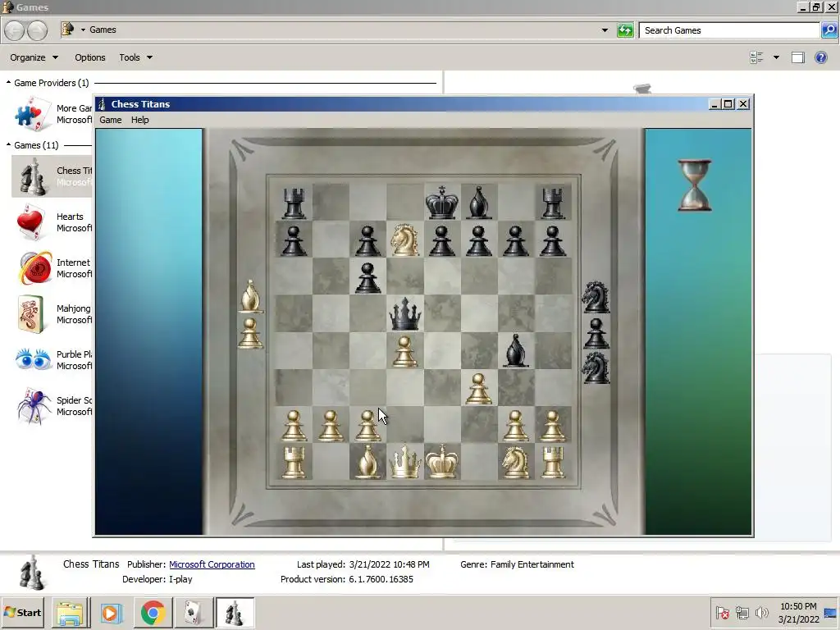Click the black pawn on e7

click(x=441, y=240)
